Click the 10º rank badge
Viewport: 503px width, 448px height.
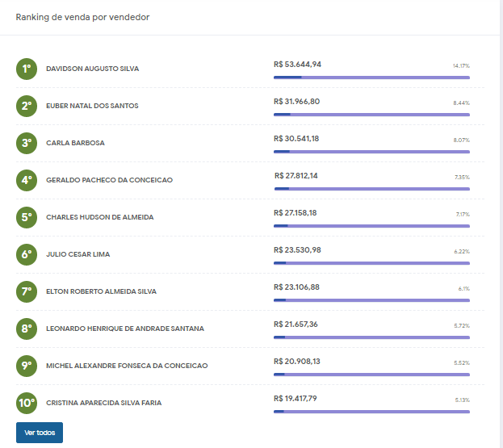tap(27, 403)
